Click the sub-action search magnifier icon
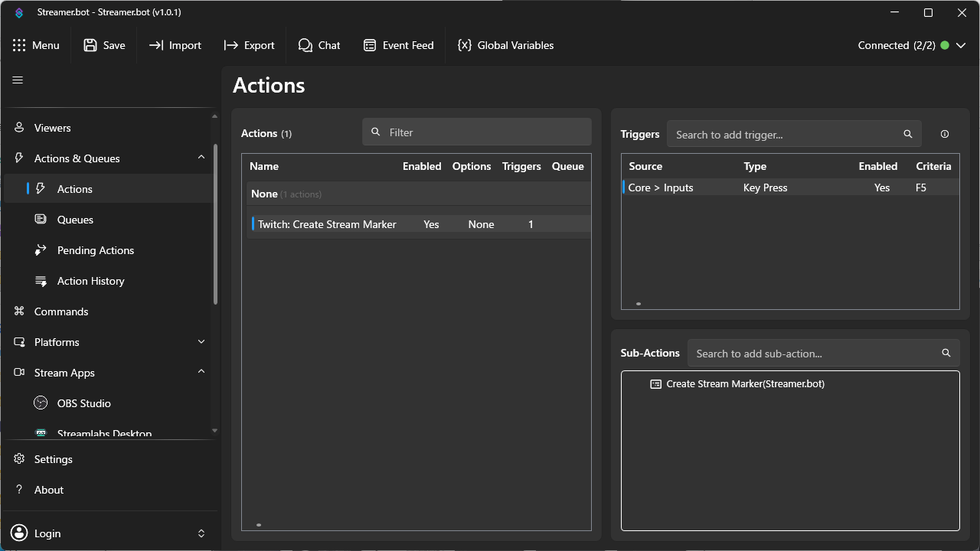This screenshot has height=551, width=980. coord(946,353)
